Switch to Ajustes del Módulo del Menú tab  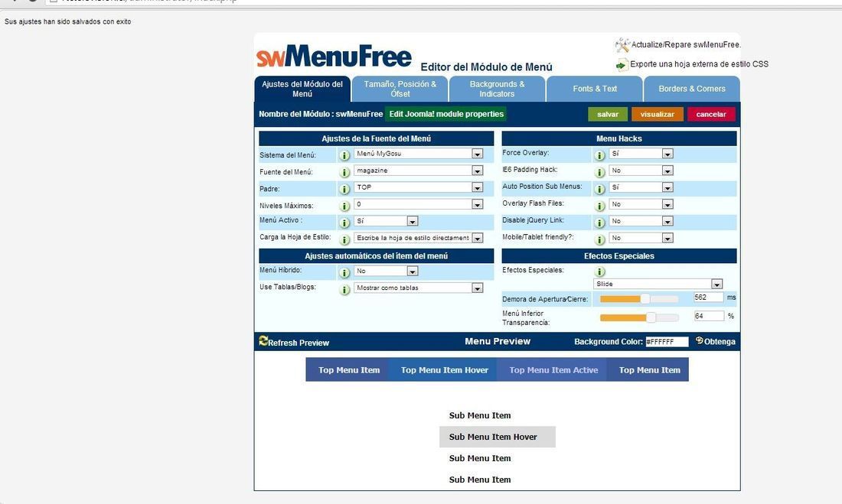click(302, 89)
